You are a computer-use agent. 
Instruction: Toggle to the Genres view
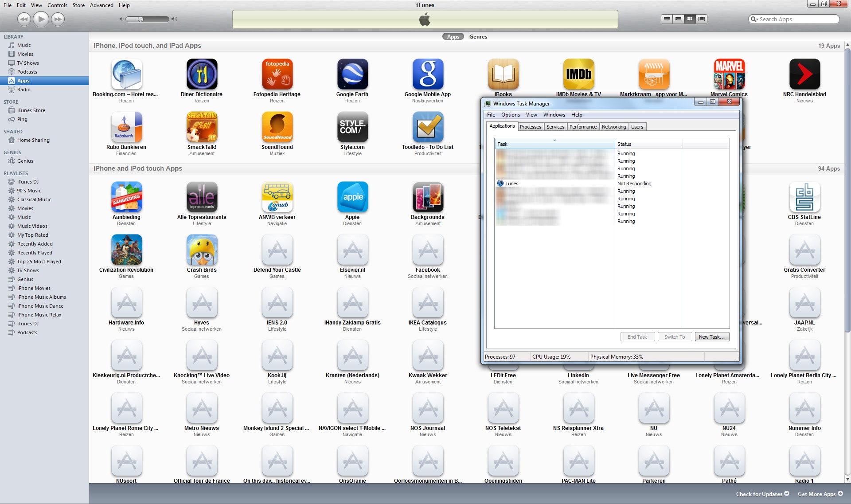point(478,37)
